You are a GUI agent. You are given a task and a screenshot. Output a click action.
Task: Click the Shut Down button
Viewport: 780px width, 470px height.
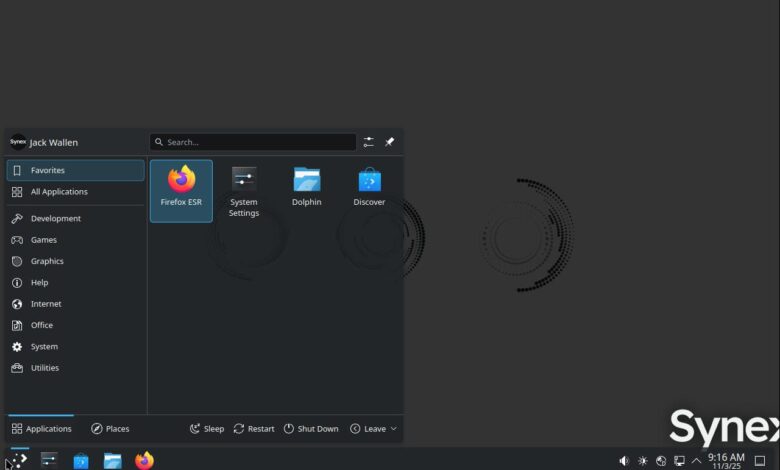pyautogui.click(x=311, y=429)
